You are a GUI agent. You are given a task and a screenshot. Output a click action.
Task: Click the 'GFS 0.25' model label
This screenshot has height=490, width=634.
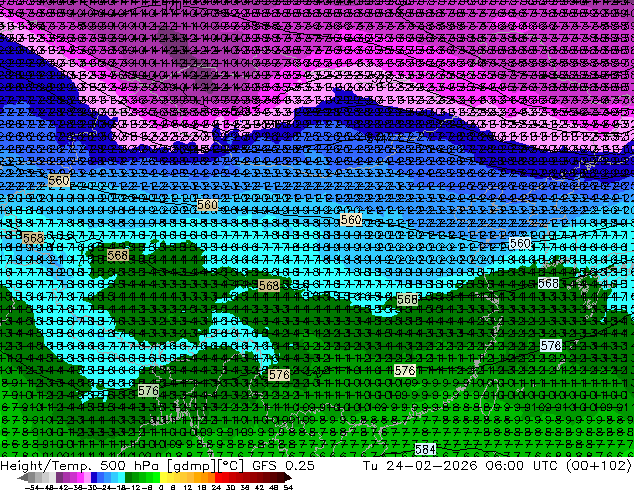coord(283,465)
